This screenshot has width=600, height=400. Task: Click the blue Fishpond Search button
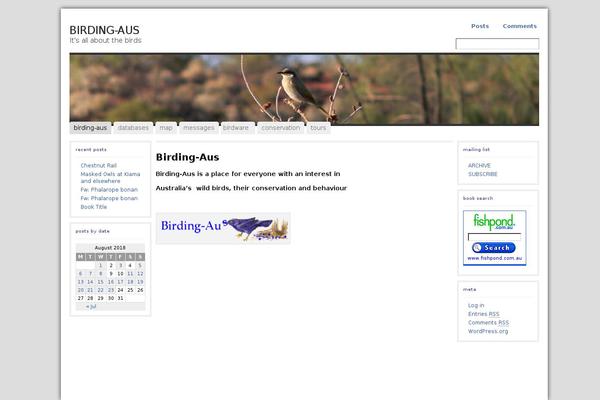point(494,248)
